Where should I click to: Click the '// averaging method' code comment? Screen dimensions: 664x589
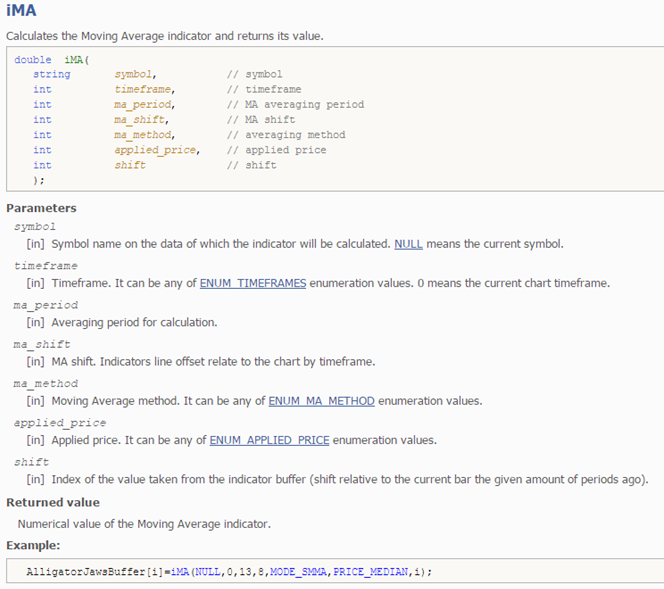[286, 135]
